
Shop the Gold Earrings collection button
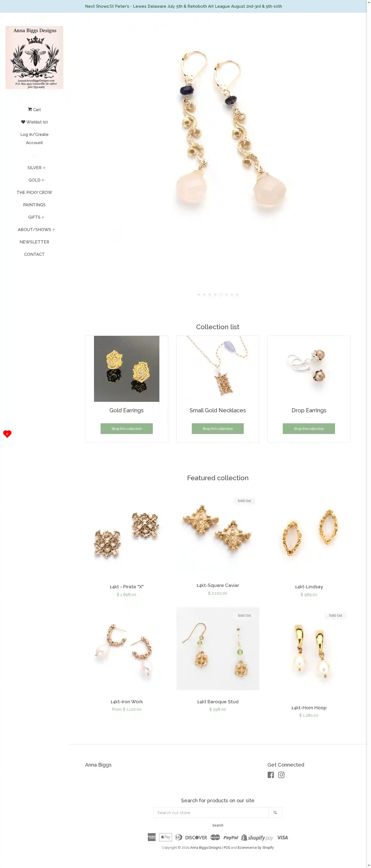point(127,428)
